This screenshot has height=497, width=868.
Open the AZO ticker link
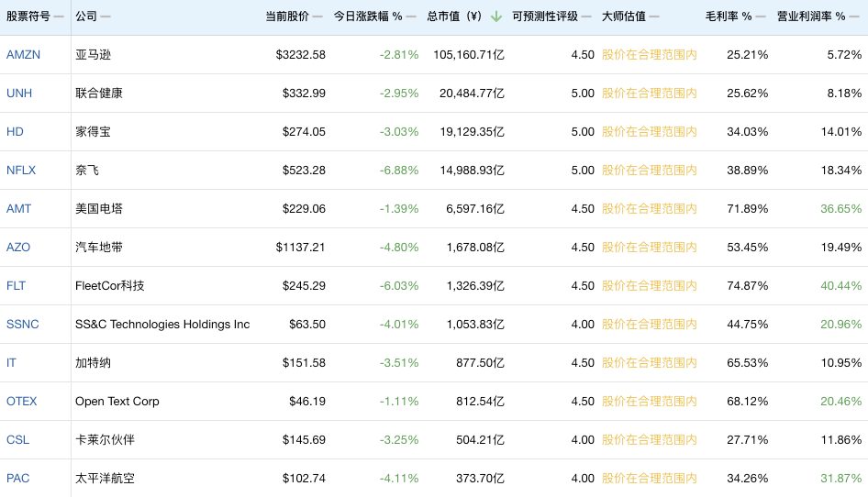click(x=18, y=248)
